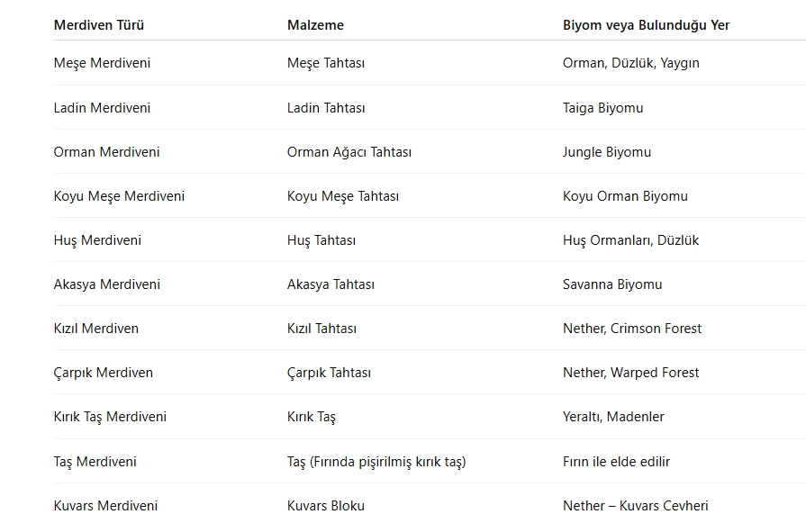
Task: Click the "Nether – Kuvars Cevheri" cell
Action: [x=635, y=506]
